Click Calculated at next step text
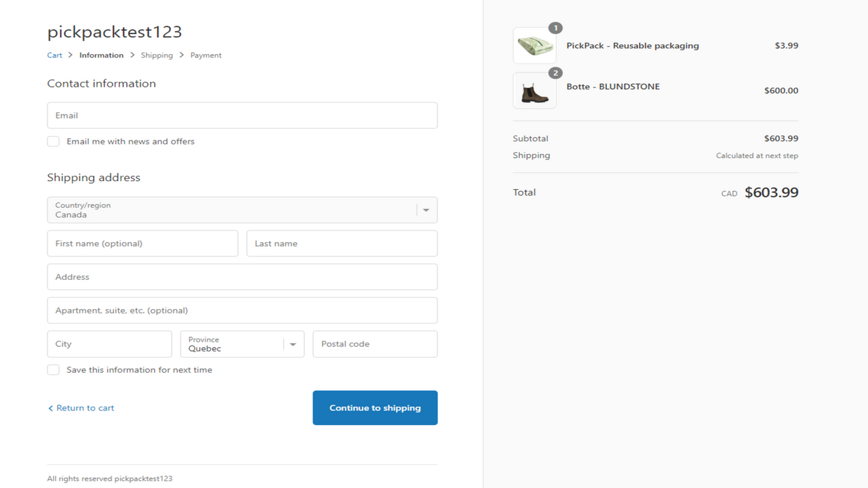 757,155
